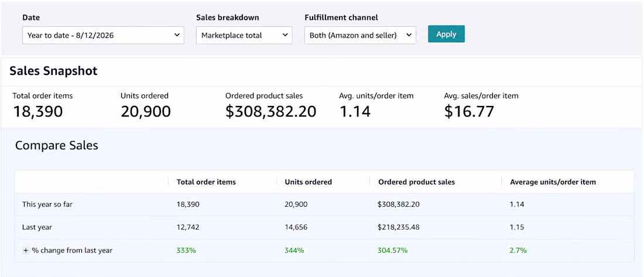The image size is (644, 277).
Task: Click the Compare Sales heading
Action: pos(57,145)
